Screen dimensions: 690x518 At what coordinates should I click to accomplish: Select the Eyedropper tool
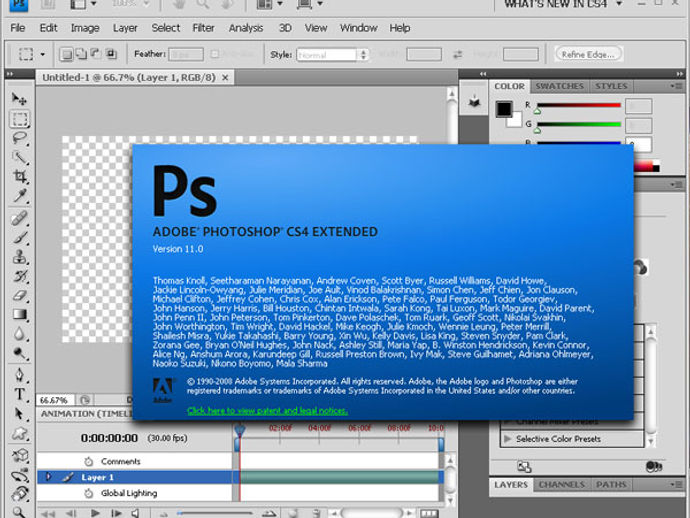(x=19, y=196)
